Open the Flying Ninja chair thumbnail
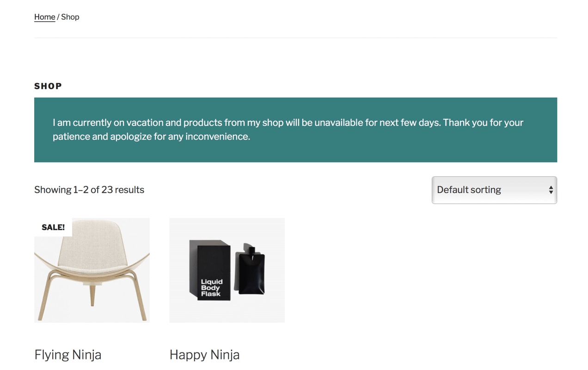Image resolution: width=588 pixels, height=370 pixels. (x=92, y=270)
